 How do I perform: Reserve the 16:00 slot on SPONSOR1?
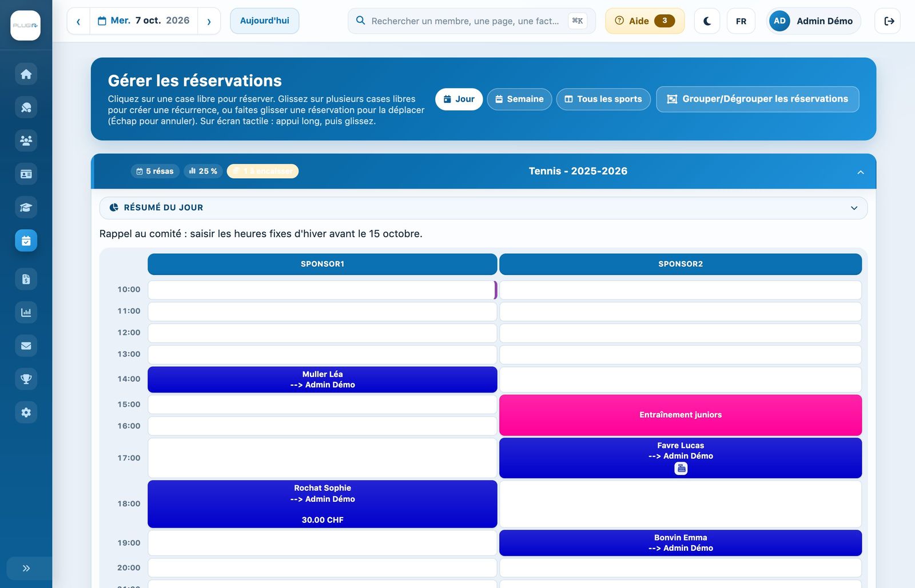tap(322, 426)
